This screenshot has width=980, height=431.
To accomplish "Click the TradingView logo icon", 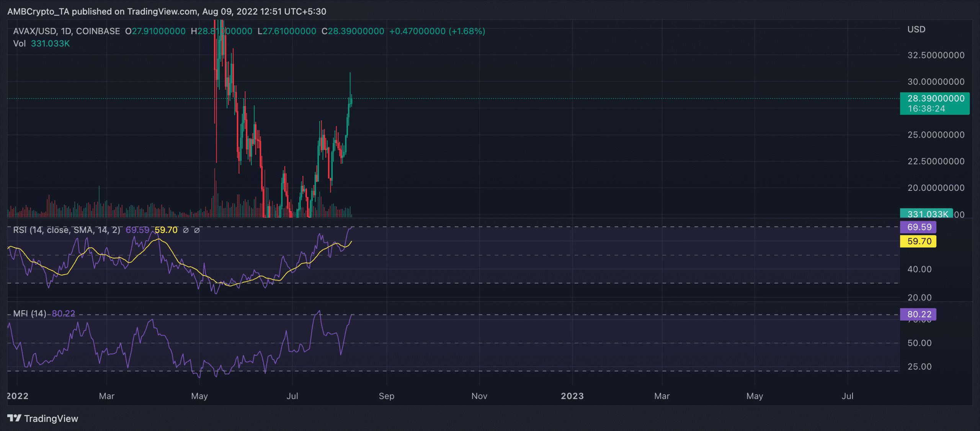I will (x=14, y=418).
